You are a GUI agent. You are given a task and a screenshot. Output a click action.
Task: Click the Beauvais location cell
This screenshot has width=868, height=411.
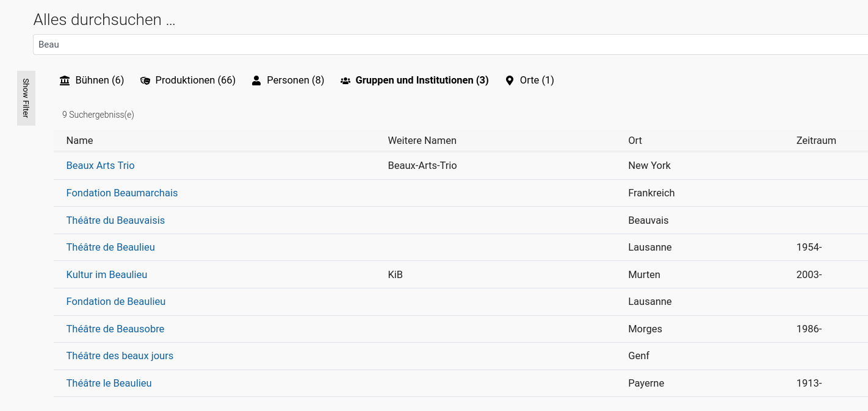point(648,220)
